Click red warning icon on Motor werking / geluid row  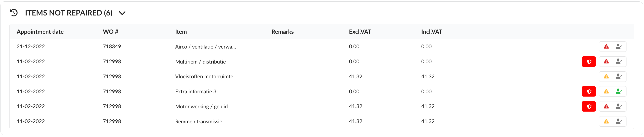click(606, 107)
